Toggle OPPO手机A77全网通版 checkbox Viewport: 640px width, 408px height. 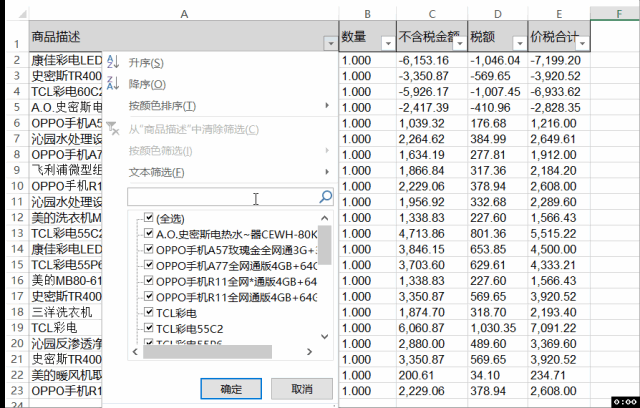pos(149,265)
